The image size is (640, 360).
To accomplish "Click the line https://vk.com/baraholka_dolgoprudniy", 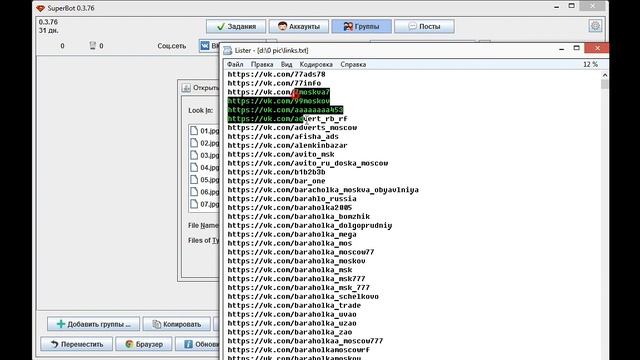I will pyautogui.click(x=310, y=226).
